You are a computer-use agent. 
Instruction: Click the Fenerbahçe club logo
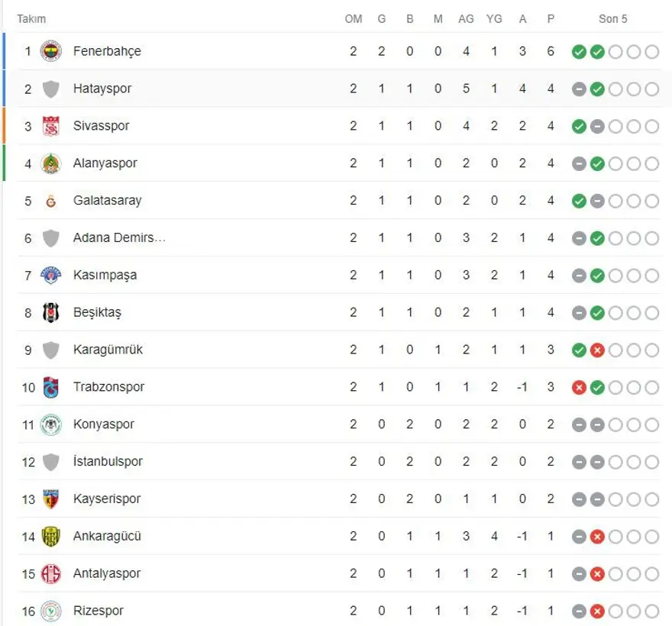(x=50, y=51)
